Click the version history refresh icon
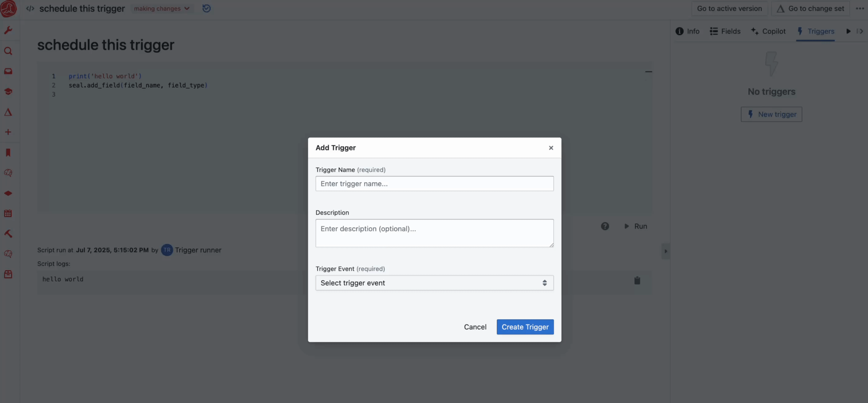This screenshot has height=403, width=868. (206, 8)
